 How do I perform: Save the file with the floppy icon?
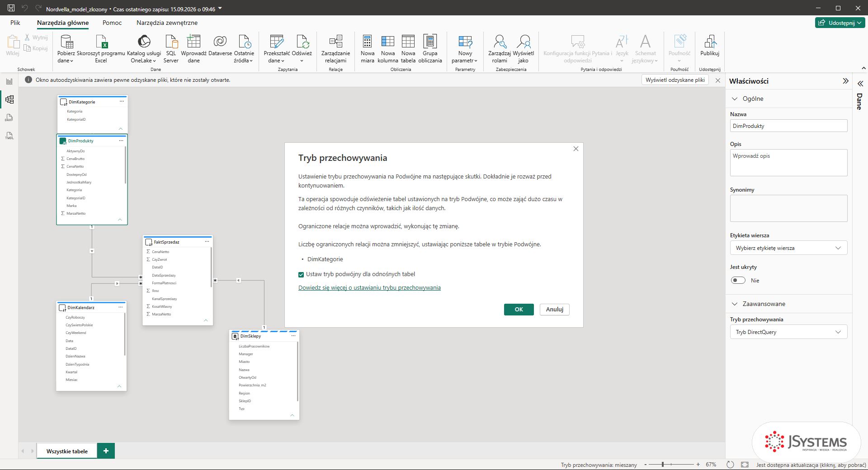(x=11, y=8)
